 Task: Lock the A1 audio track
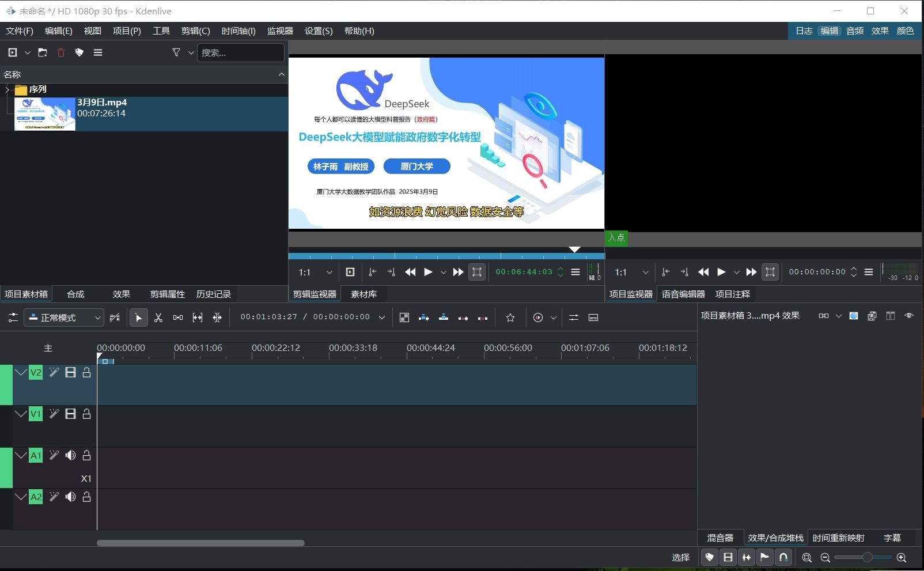coord(87,456)
